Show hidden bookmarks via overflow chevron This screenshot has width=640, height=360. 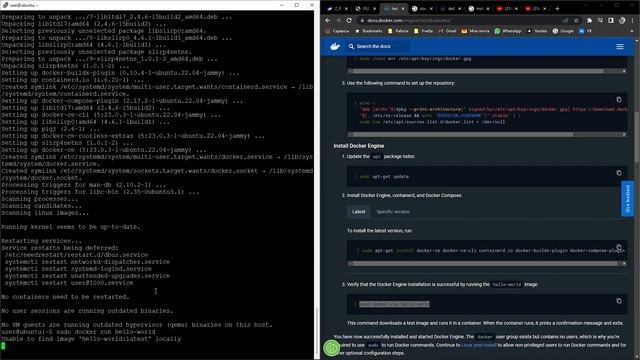coord(632,31)
